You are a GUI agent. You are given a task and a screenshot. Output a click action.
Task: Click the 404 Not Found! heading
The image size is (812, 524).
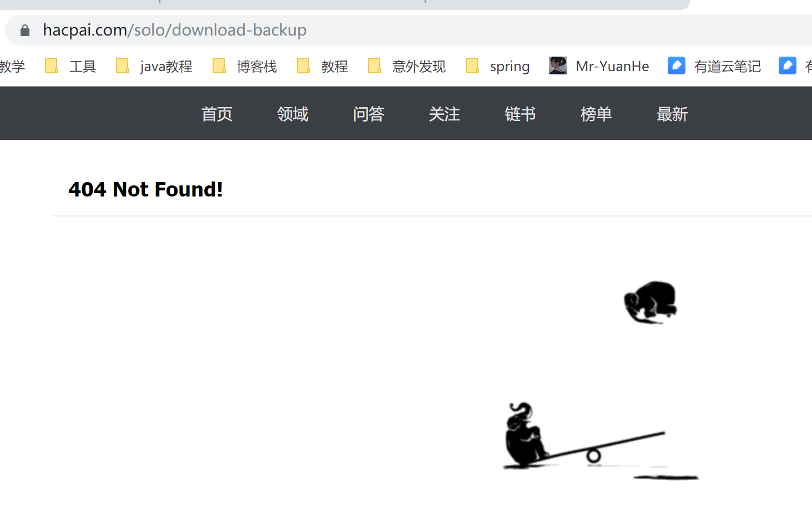(145, 190)
